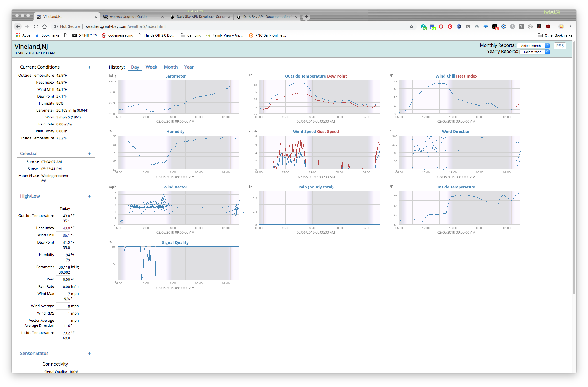Open the uBlock Origin shield icon
This screenshot has width=588, height=387.
[x=548, y=26]
